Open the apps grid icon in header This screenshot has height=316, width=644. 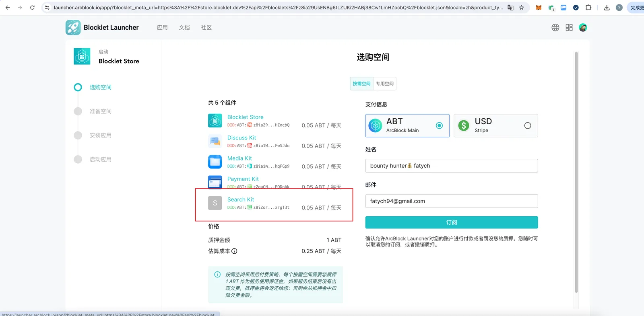coord(569,27)
